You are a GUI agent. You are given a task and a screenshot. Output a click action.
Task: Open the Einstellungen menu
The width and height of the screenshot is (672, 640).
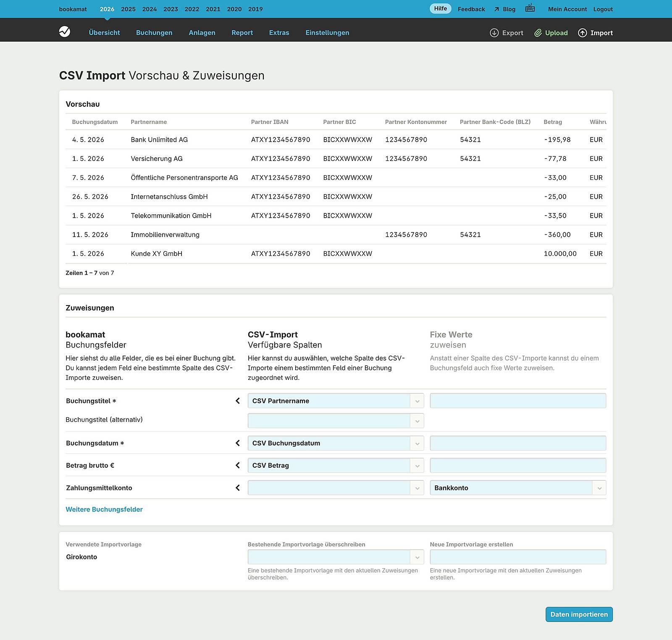327,32
